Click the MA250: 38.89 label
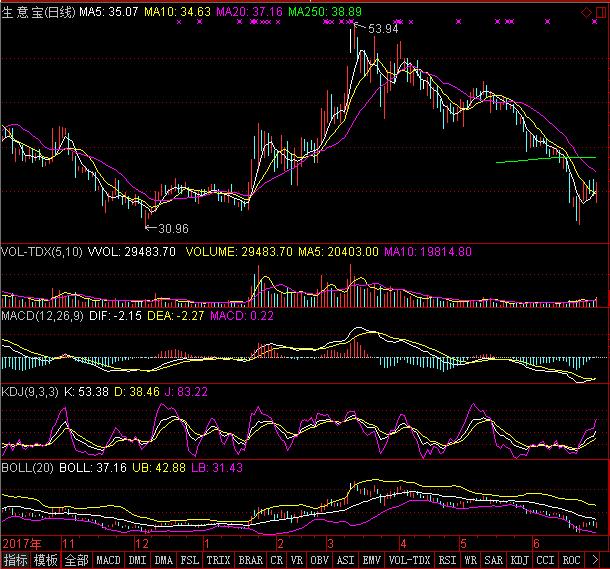The image size is (610, 569). coord(325,12)
